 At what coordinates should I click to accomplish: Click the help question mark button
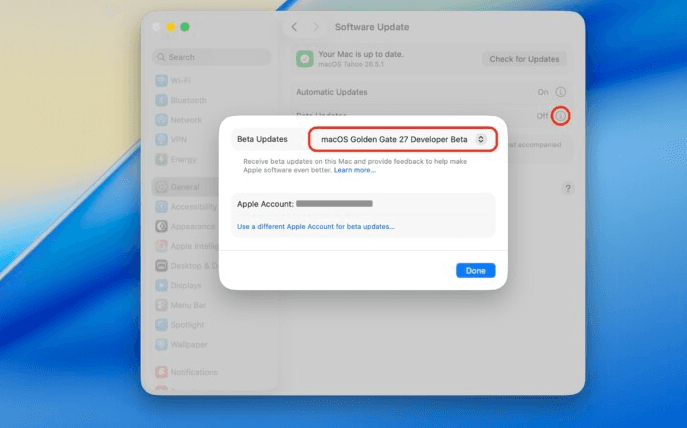[x=567, y=188]
